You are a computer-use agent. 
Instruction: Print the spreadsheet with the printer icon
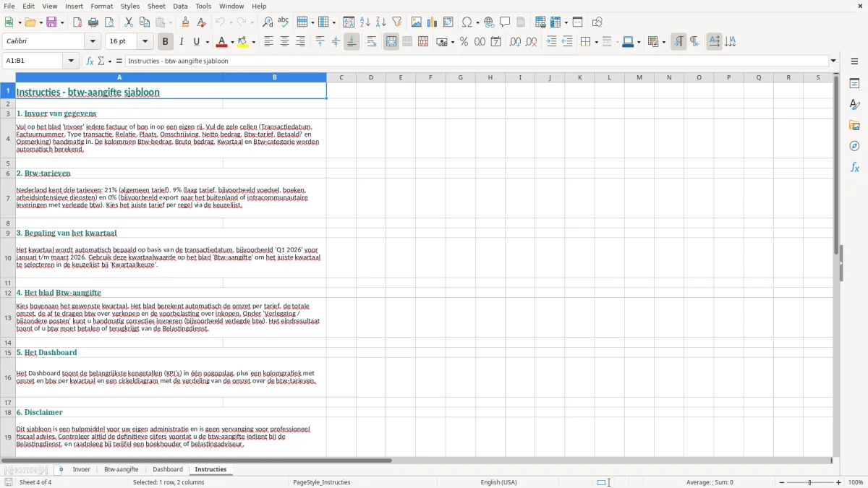93,22
